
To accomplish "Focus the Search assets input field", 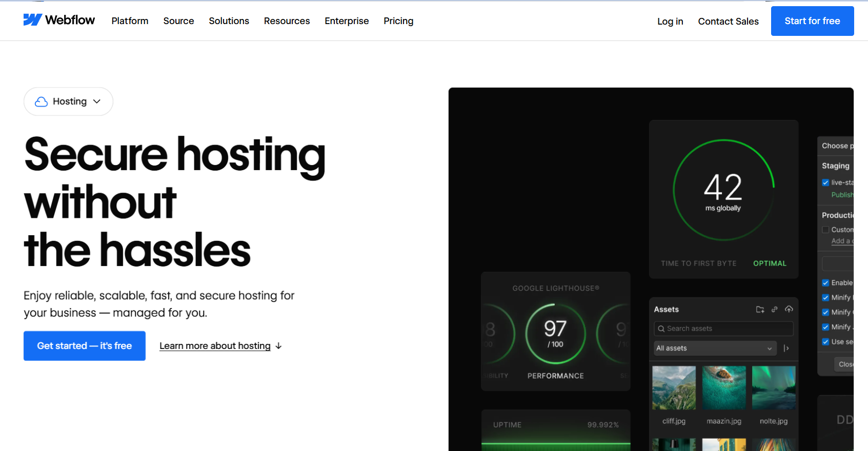I will point(723,329).
